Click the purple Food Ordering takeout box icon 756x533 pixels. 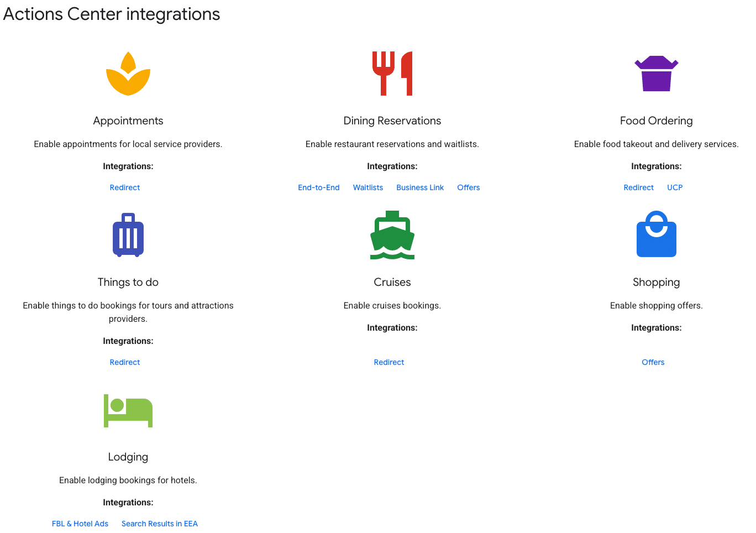coord(657,74)
